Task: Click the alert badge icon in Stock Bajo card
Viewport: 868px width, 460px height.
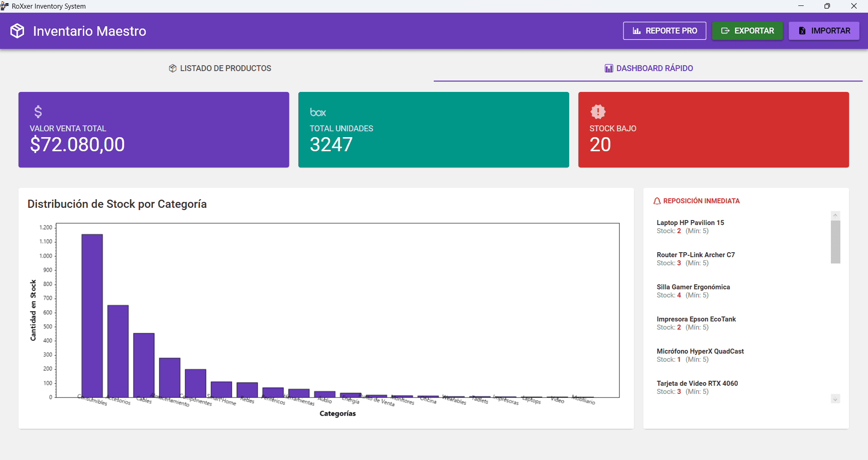Action: point(598,111)
